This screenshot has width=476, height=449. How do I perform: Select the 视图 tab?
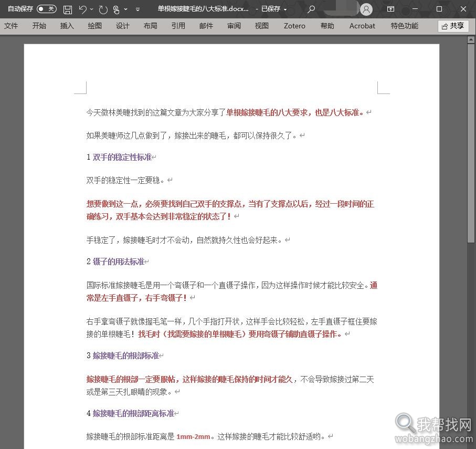(x=262, y=26)
